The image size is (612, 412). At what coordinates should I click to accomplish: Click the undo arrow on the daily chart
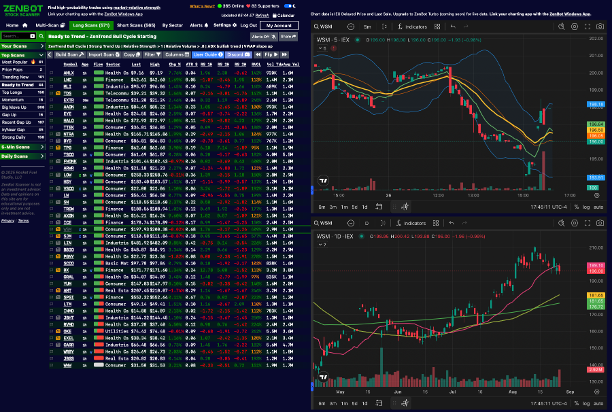tap(452, 223)
